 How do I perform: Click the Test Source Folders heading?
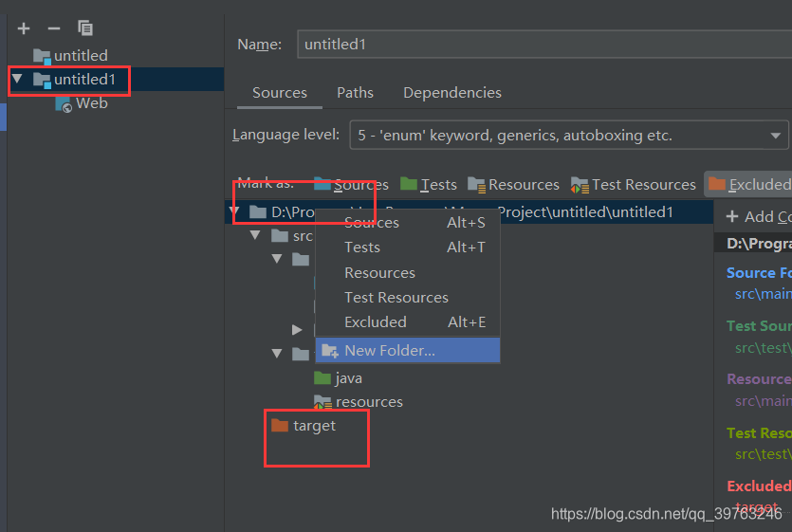pos(759,326)
